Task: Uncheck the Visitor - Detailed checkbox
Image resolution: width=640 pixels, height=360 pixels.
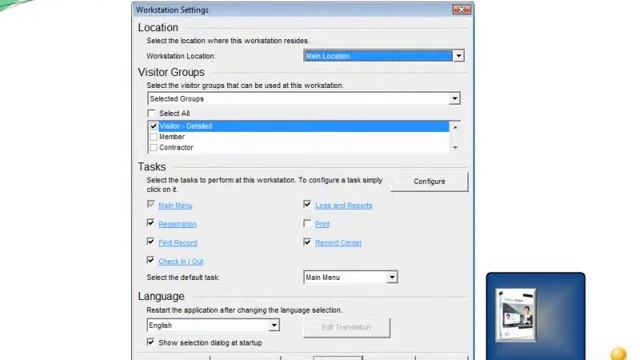Action: (153, 126)
